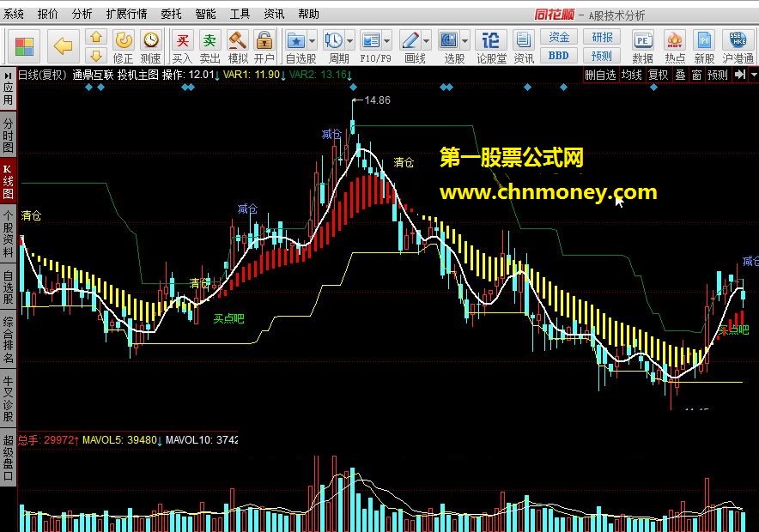Image resolution: width=759 pixels, height=532 pixels.
Task: Click the 开户 lock icon
Action: (264, 46)
